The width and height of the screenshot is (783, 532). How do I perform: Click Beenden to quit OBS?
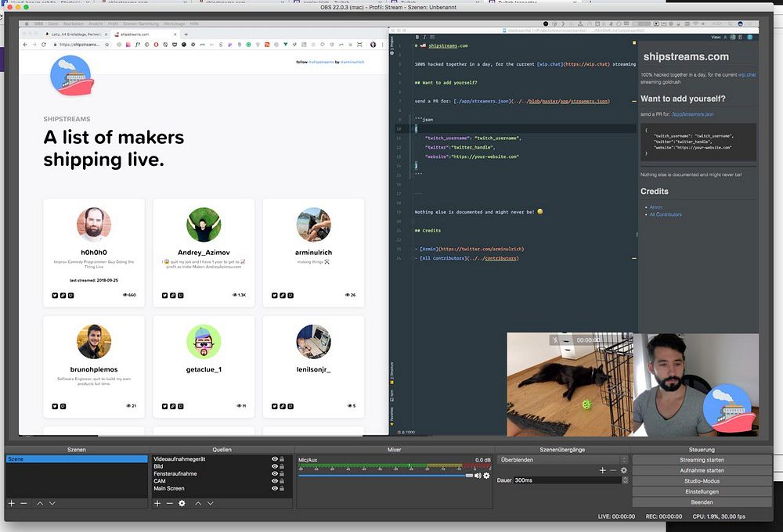702,502
